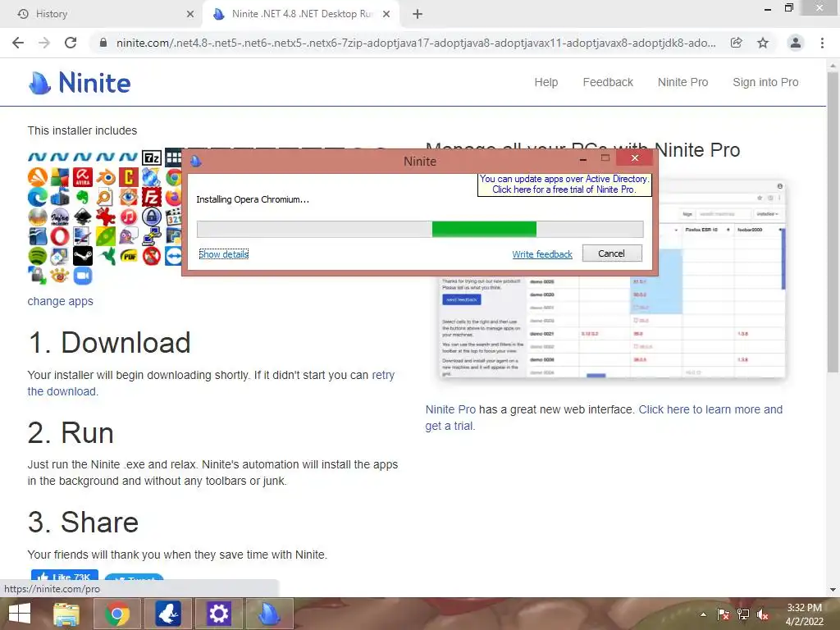The height and width of the screenshot is (630, 840).
Task: Select the Ninite .NET 4.8 browser tab
Action: click(301, 14)
